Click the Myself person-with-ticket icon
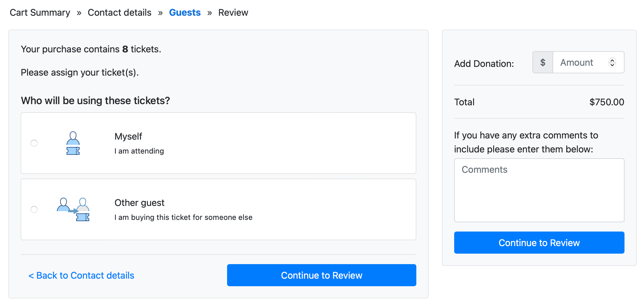 click(x=73, y=143)
